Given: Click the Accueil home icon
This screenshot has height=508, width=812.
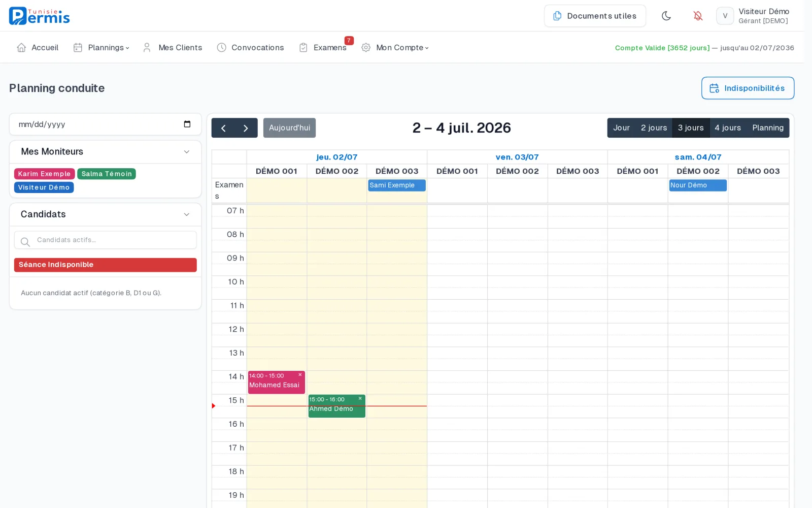Looking at the screenshot, I should tap(21, 47).
